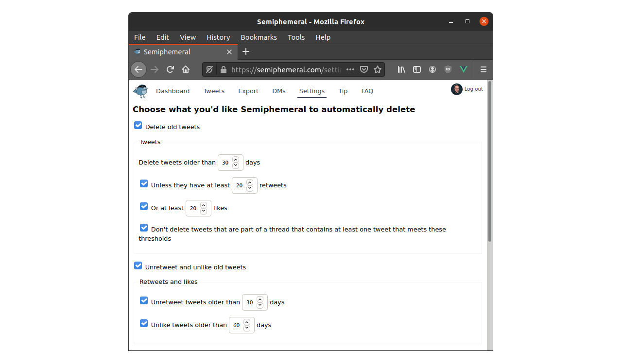Image resolution: width=622 pixels, height=364 pixels.
Task: Select the Semiphemeral browser tab
Action: click(183, 52)
